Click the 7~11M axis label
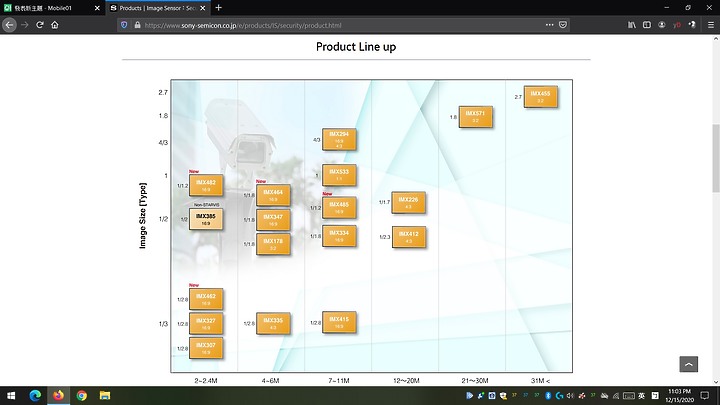The height and width of the screenshot is (405, 720). coord(339,381)
